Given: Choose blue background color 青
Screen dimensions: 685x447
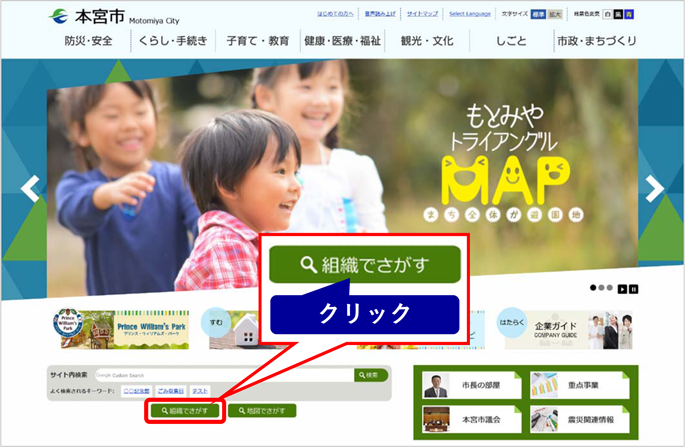Looking at the screenshot, I should click(x=629, y=14).
